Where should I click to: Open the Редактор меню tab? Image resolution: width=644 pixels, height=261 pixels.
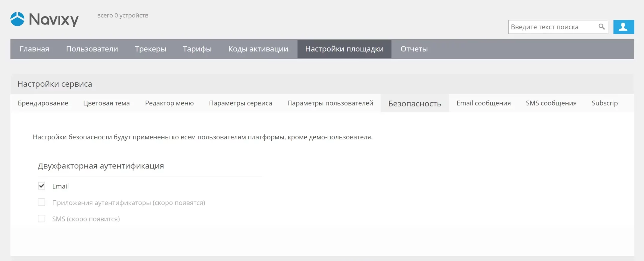tap(169, 103)
